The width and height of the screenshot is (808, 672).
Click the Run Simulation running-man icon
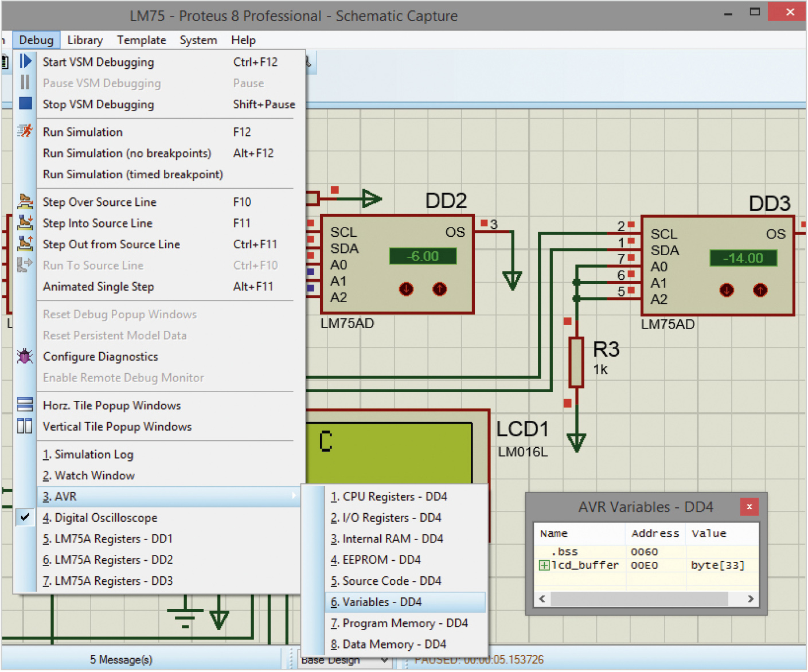[x=25, y=131]
